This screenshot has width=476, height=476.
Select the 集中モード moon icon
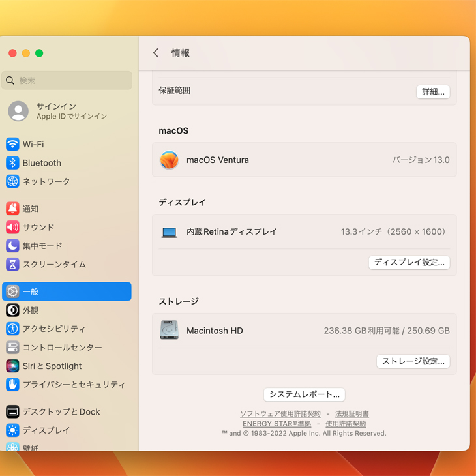click(12, 246)
